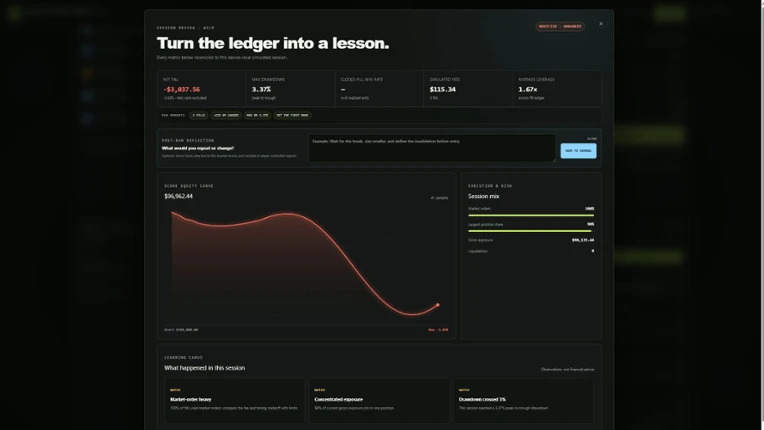Click the 'Session mix' heading
The width and height of the screenshot is (764, 430).
tap(483, 196)
